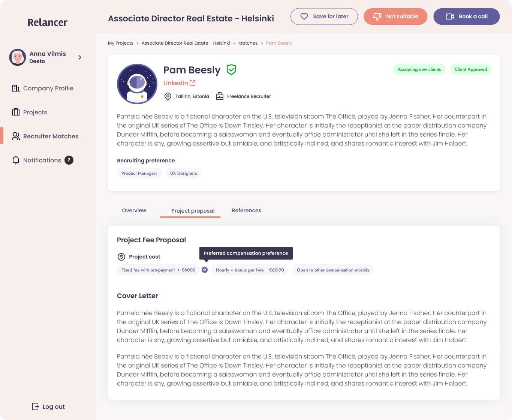Screen dimensions: 512x420
Task: Click the green verified shield icon
Action: point(231,70)
